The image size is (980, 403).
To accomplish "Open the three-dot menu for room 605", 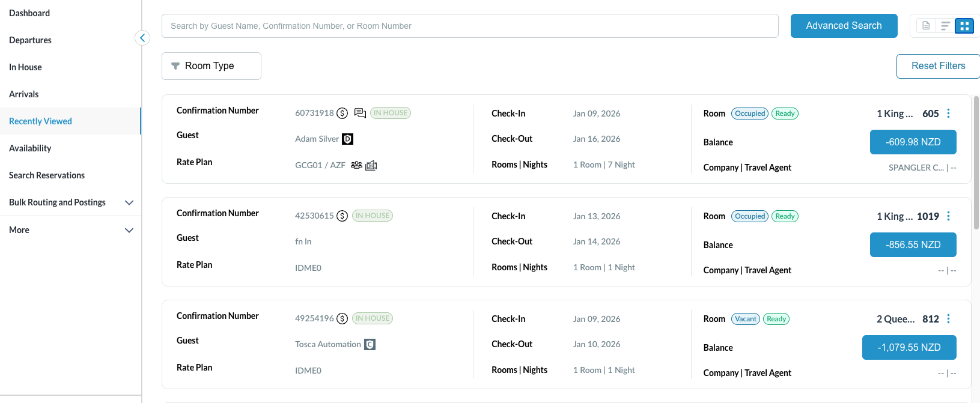I will 948,114.
